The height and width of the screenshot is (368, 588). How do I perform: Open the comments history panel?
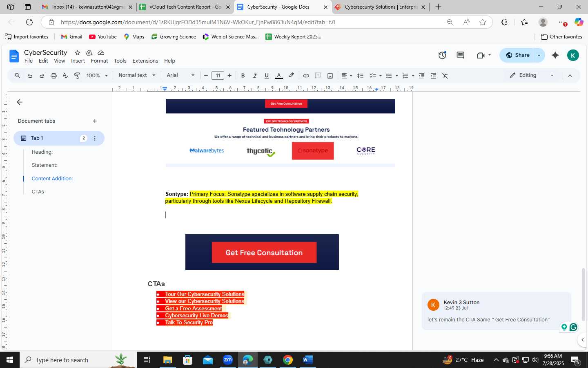(460, 55)
